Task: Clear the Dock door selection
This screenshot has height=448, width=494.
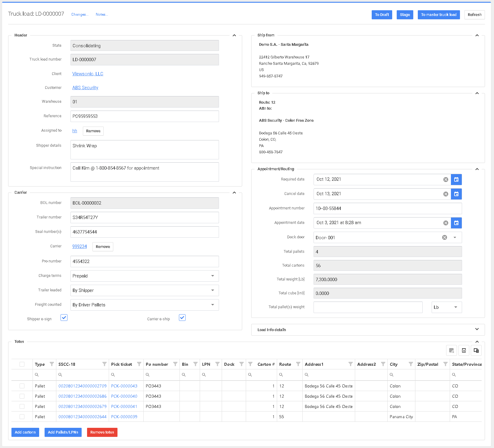Action: point(444,237)
